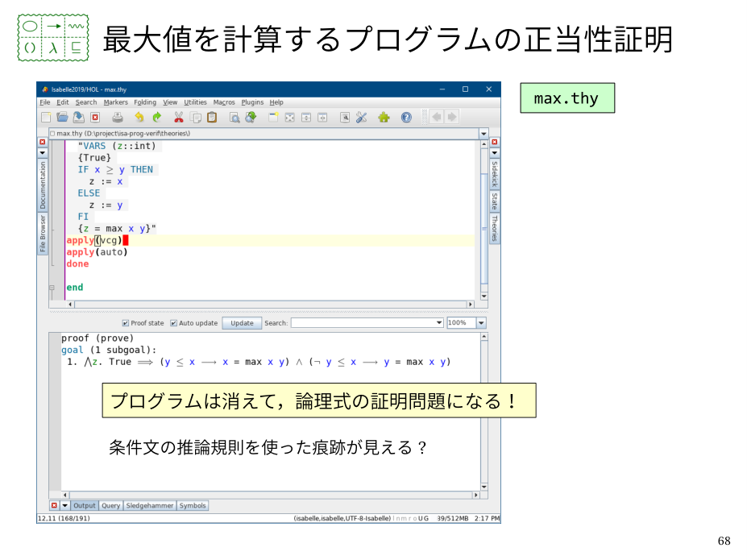This screenshot has width=747, height=560.
Task: Click the Paste clipboard icon
Action: (212, 118)
